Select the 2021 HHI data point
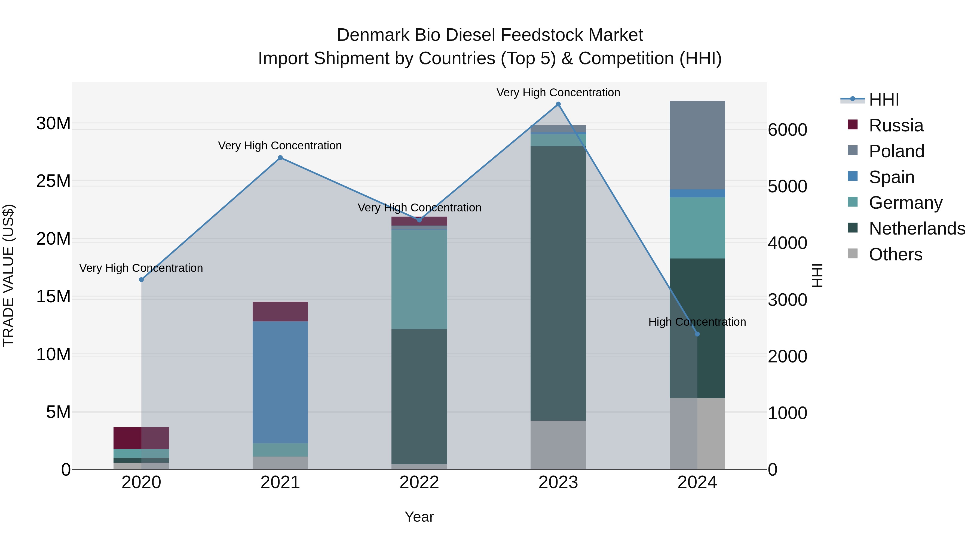 click(280, 158)
